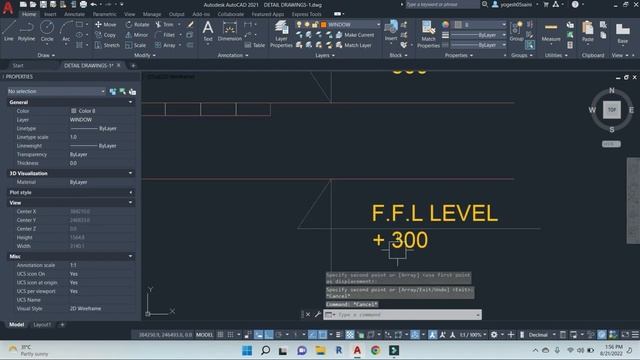Click the Copy tool
The width and height of the screenshot is (640, 360).
tap(106, 35)
